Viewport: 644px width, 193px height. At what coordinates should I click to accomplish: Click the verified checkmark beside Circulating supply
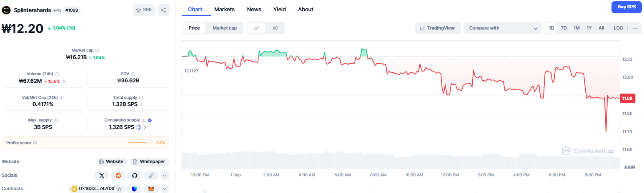tap(150, 120)
